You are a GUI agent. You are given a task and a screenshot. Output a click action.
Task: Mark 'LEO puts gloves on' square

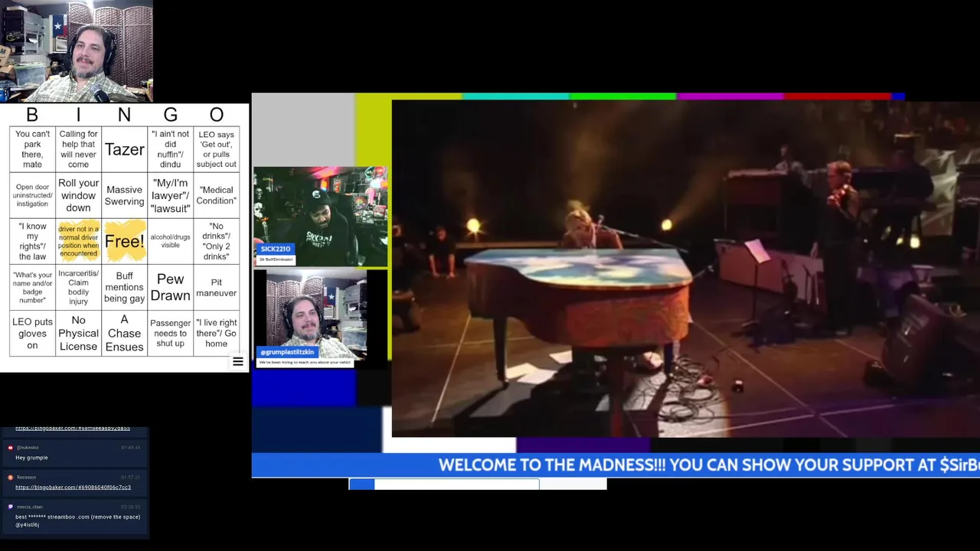point(32,333)
